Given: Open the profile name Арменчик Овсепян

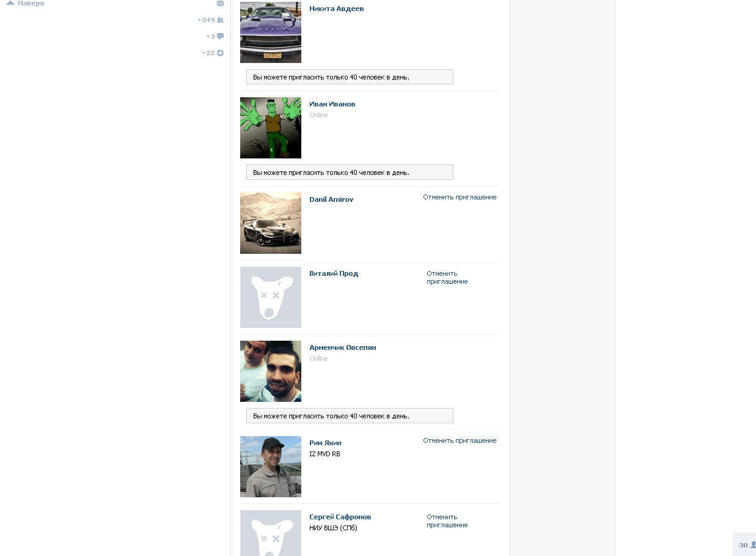Looking at the screenshot, I should pyautogui.click(x=343, y=347).
